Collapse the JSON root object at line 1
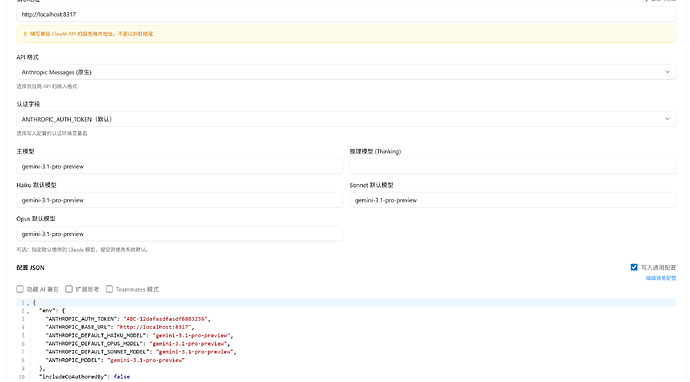Viewport: 690px width, 382px height. tap(28, 303)
